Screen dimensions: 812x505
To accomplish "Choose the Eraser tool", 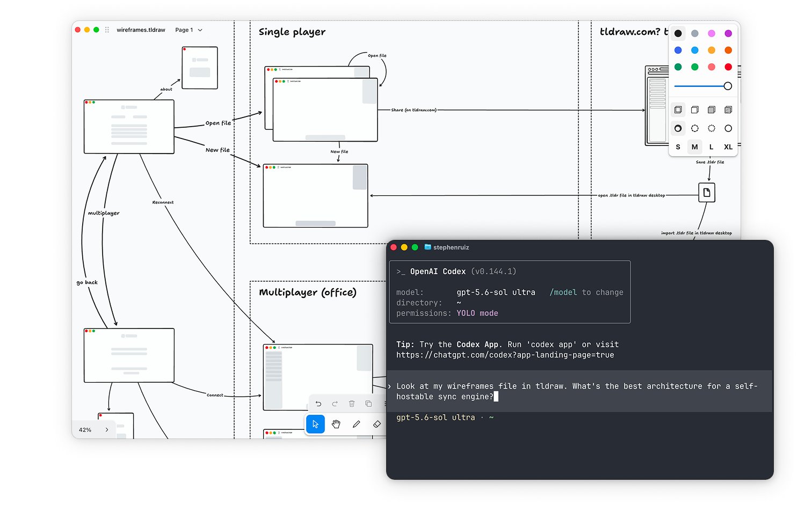I will (x=377, y=424).
